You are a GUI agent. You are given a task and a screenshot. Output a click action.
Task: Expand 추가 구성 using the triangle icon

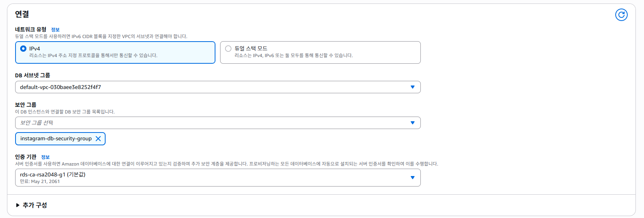pos(18,205)
